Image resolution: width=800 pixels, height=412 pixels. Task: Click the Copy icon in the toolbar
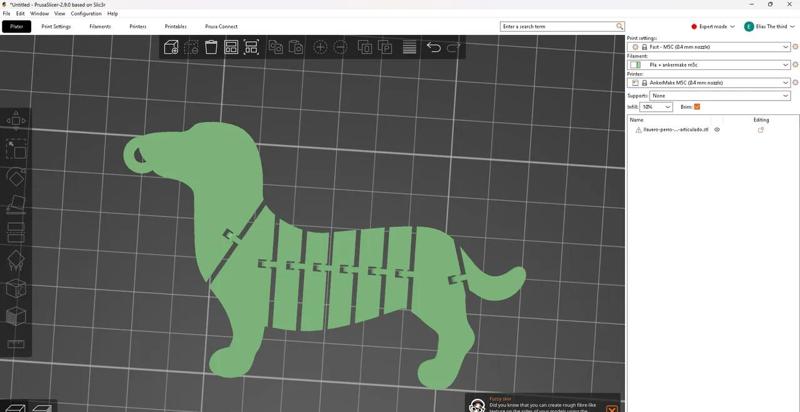[276, 47]
